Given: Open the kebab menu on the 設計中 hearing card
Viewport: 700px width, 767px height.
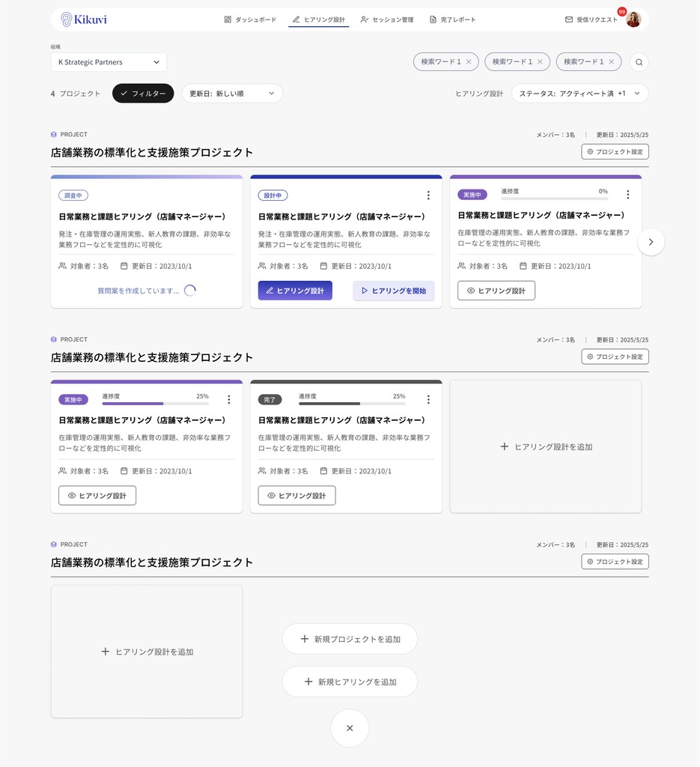Looking at the screenshot, I should (x=428, y=195).
